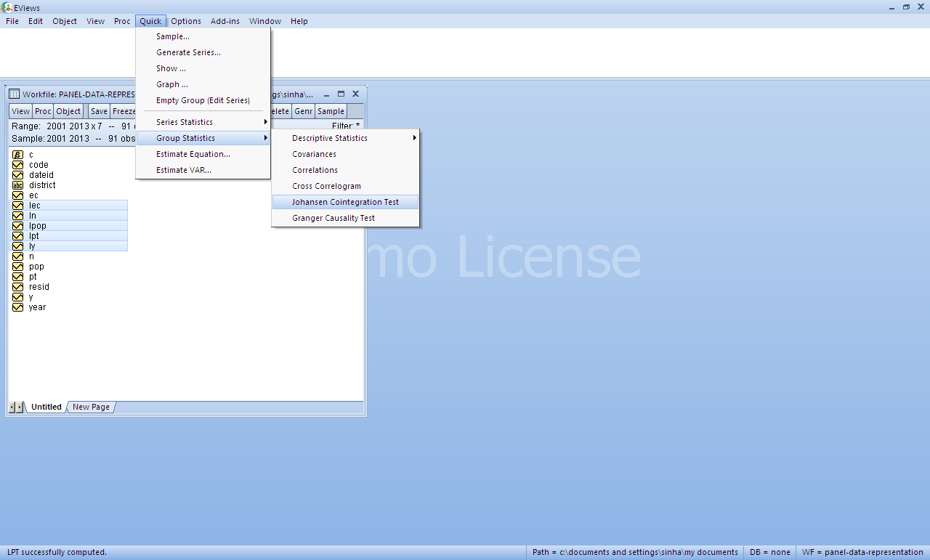Open Estimate VAR... dialog
The width and height of the screenshot is (930, 560).
click(203, 170)
